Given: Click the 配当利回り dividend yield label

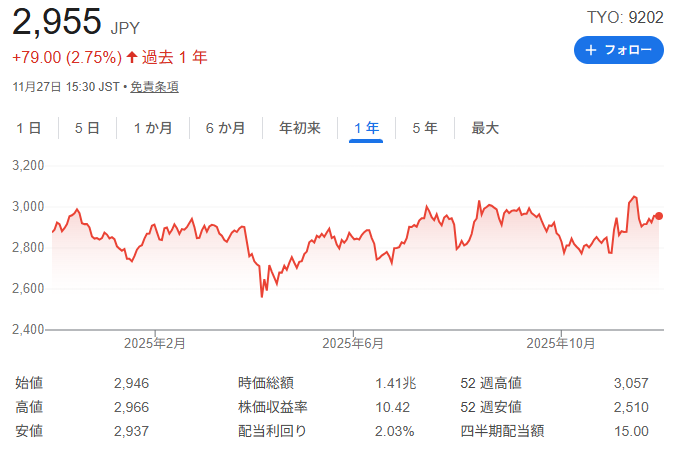Looking at the screenshot, I should tap(272, 431).
